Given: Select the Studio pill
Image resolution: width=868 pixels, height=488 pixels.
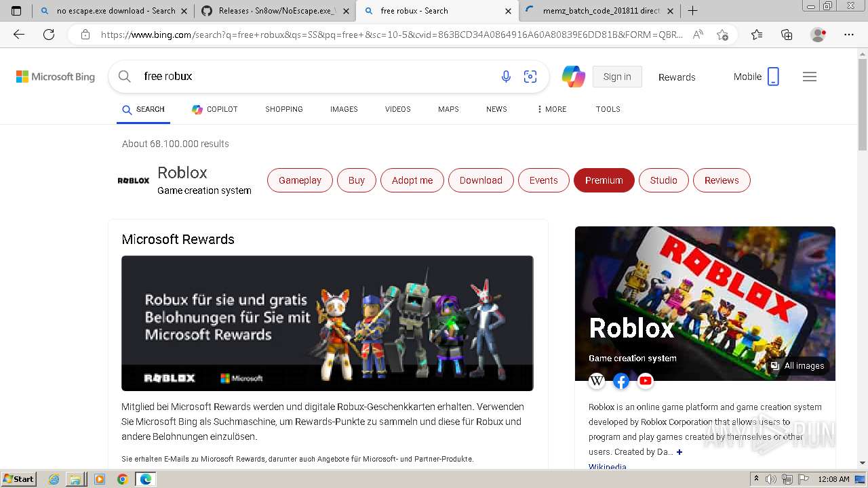Looking at the screenshot, I should point(664,180).
